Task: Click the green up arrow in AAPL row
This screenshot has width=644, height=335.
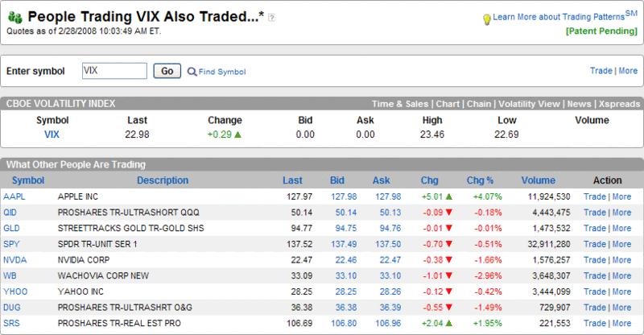Action: click(448, 196)
